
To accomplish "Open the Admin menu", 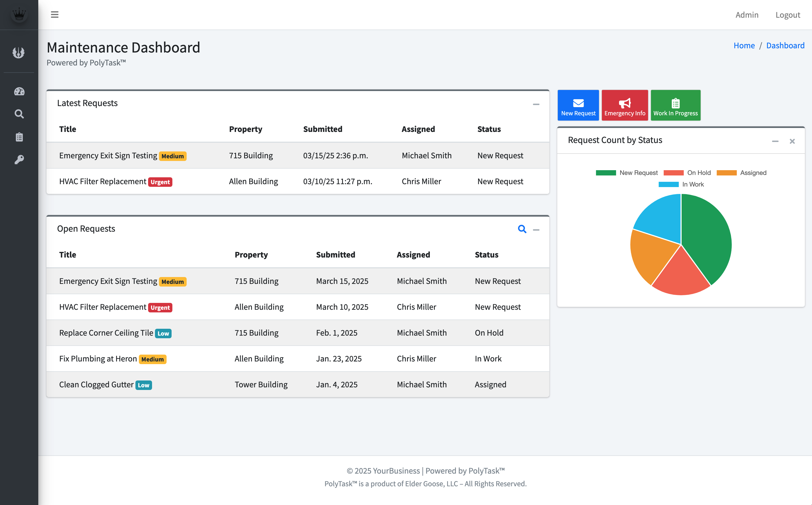I will 747,15.
